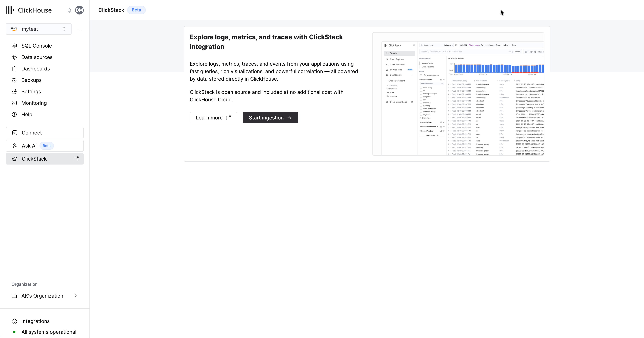
Task: Click All systems operational status link
Action: (x=49, y=332)
